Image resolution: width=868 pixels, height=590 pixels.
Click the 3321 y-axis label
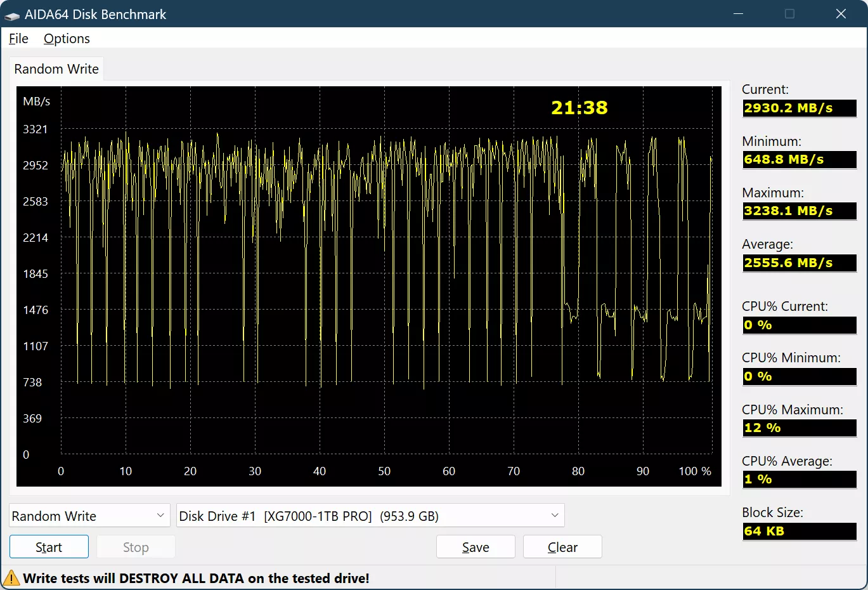[36, 129]
